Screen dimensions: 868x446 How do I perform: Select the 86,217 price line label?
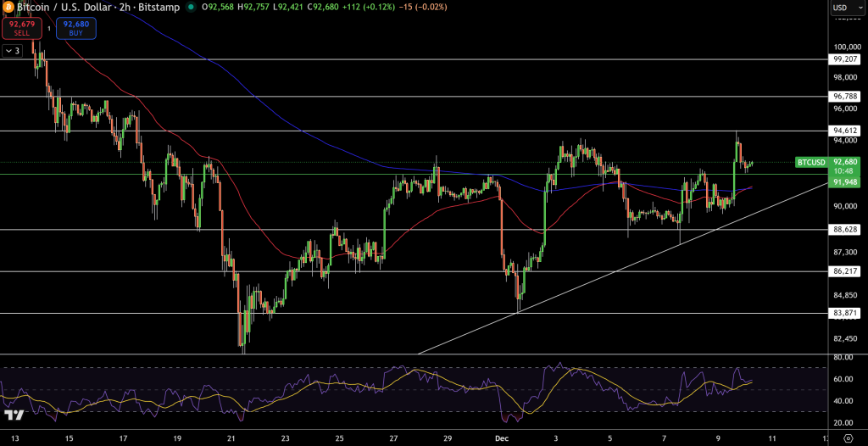846,271
